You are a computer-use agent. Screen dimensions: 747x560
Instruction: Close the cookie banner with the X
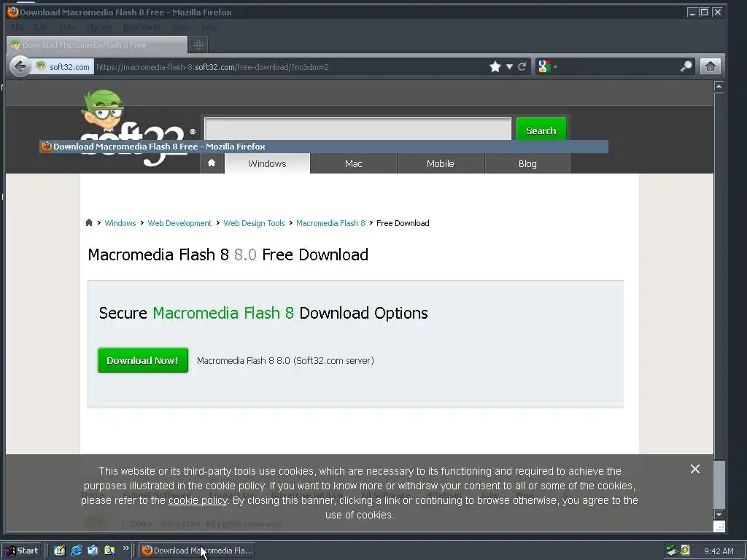695,469
